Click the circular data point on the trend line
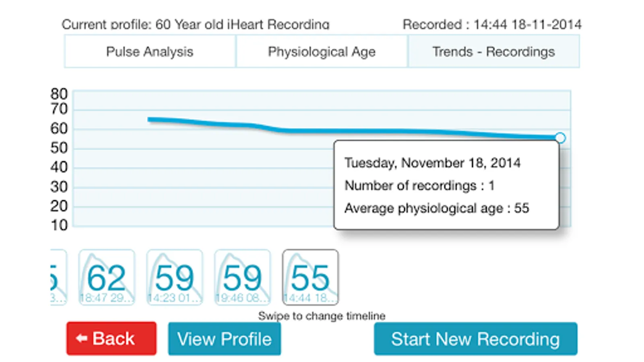 pos(560,138)
